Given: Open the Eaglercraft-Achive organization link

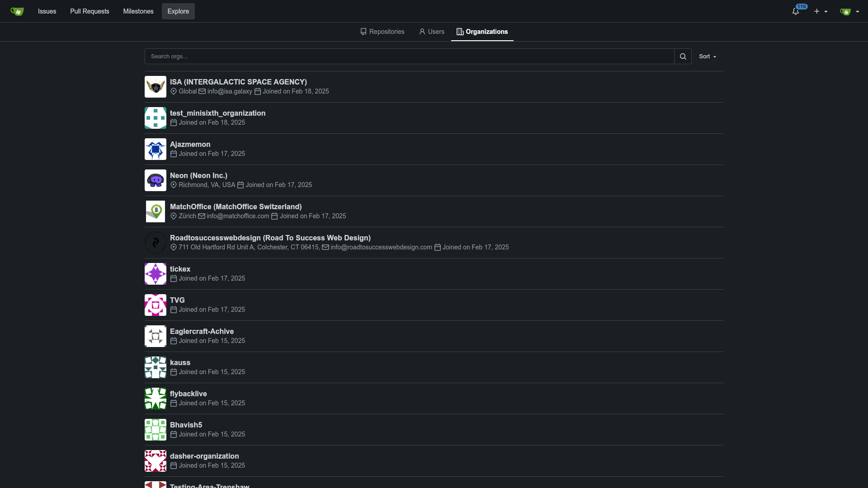Looking at the screenshot, I should coord(202,331).
